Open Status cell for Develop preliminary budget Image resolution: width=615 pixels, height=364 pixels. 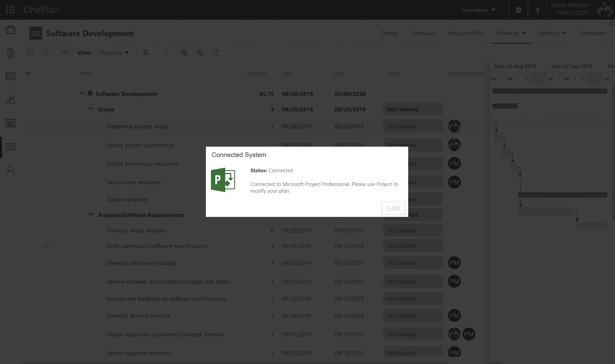(413, 263)
